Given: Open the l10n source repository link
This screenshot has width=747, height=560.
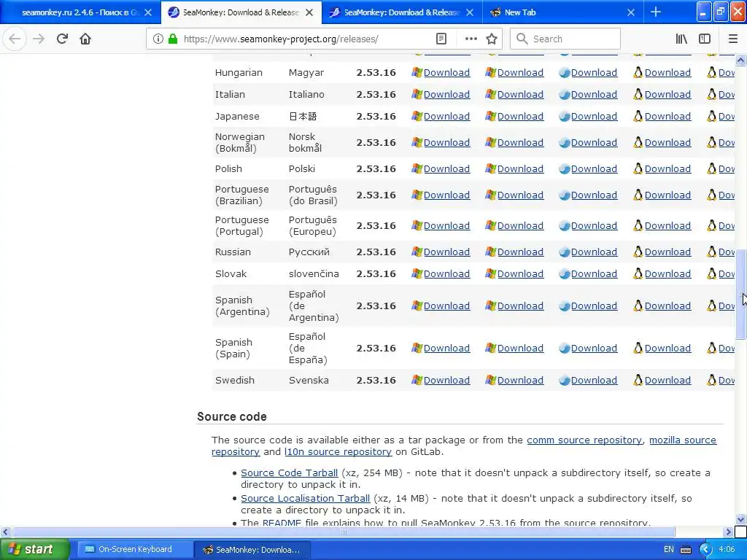Looking at the screenshot, I should 338,451.
